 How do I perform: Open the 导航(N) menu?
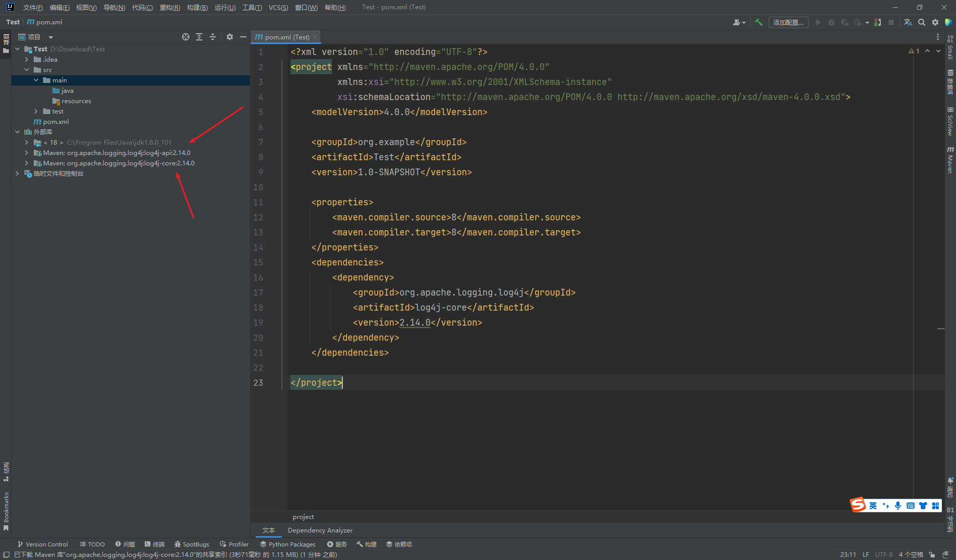click(x=115, y=7)
